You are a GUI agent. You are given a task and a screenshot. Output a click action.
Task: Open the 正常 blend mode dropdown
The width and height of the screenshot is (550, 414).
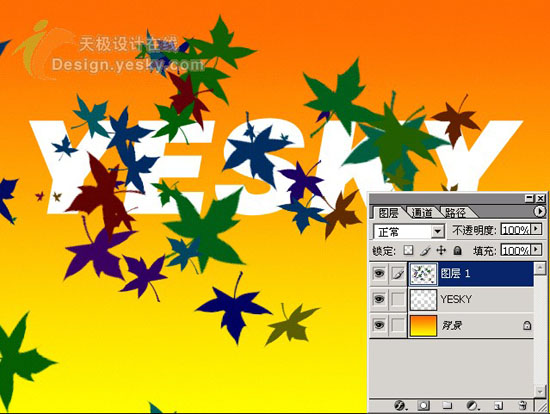pos(409,232)
